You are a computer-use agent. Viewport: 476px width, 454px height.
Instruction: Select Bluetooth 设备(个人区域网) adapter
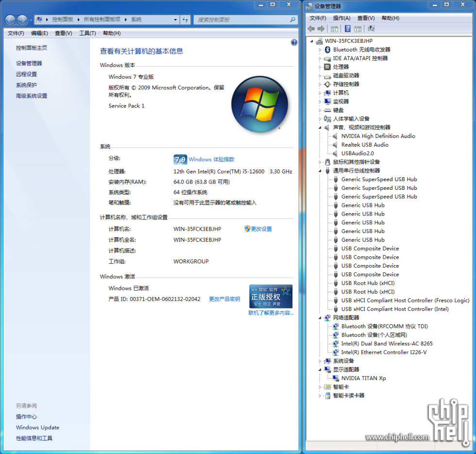click(x=374, y=335)
